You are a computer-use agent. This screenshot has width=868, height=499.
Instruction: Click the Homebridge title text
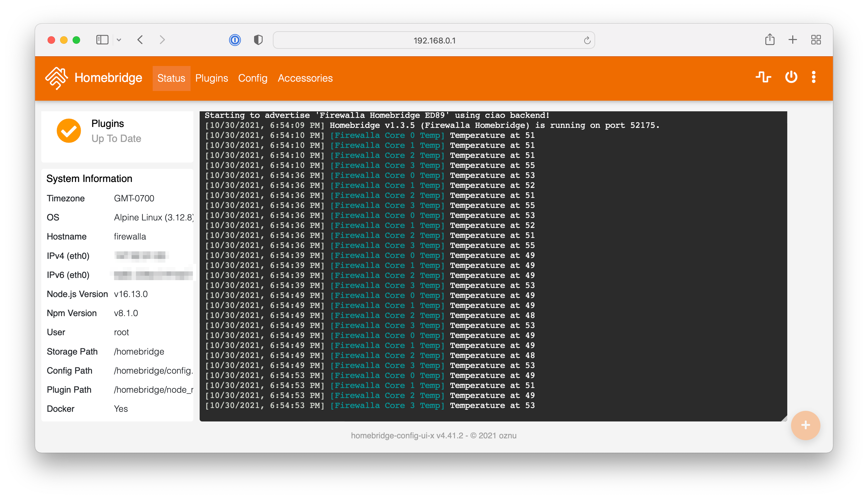(108, 78)
